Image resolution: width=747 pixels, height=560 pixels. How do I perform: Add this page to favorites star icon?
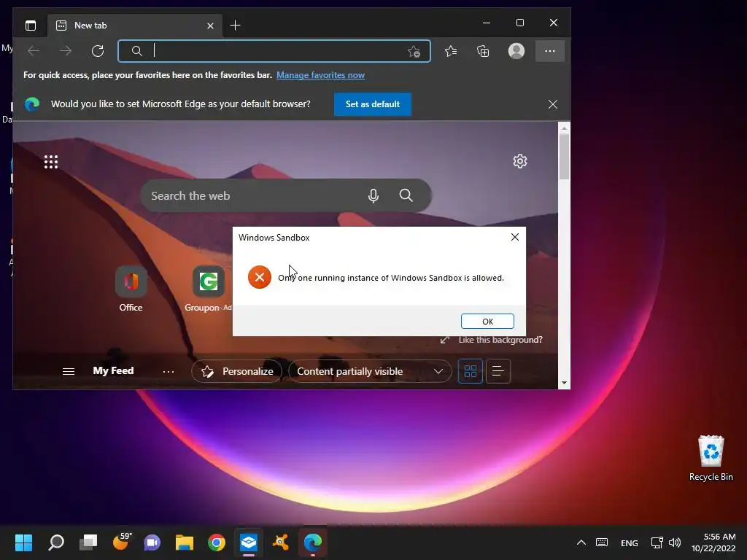tap(414, 52)
